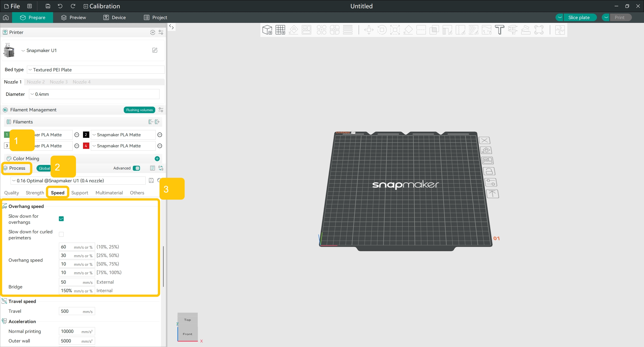Switch to the Project tab
This screenshot has width=644, height=347.
click(x=155, y=17)
